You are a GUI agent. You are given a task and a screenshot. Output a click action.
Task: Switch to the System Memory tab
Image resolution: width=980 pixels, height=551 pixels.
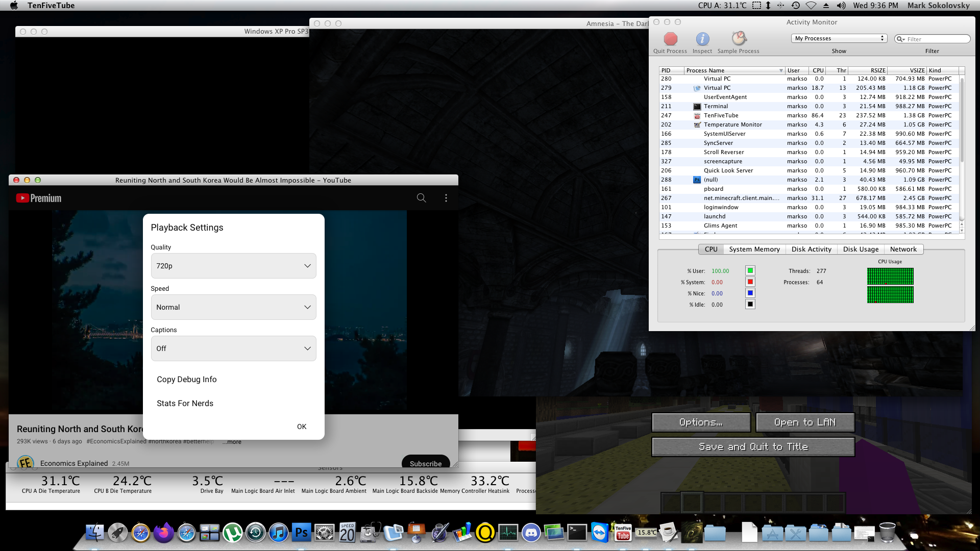(x=754, y=249)
